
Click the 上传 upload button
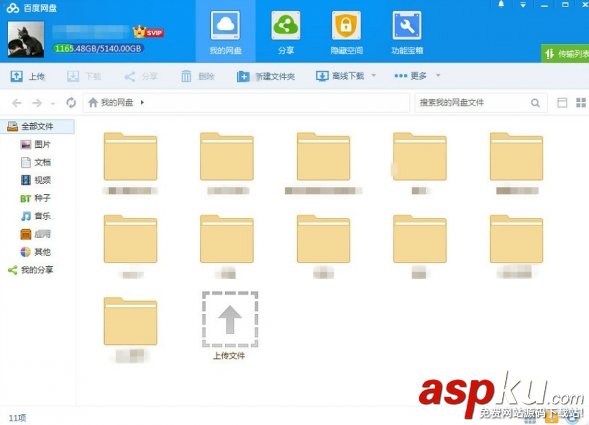[x=27, y=76]
